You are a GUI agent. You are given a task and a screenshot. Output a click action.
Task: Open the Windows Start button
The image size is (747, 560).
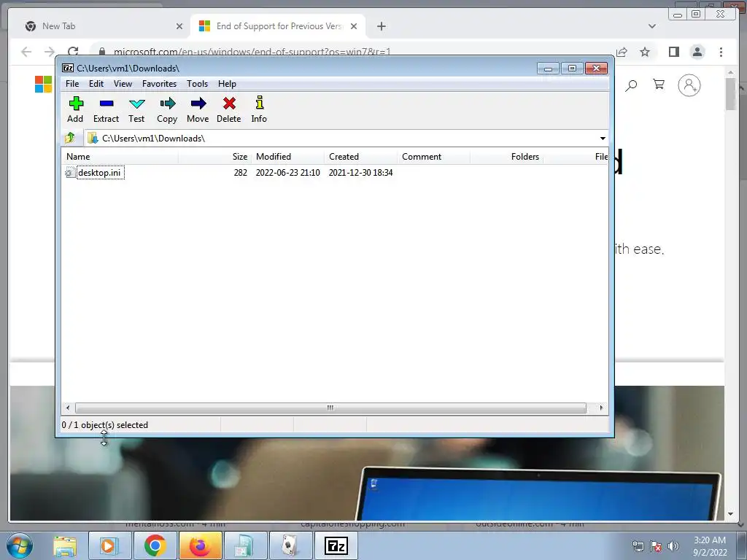20,545
